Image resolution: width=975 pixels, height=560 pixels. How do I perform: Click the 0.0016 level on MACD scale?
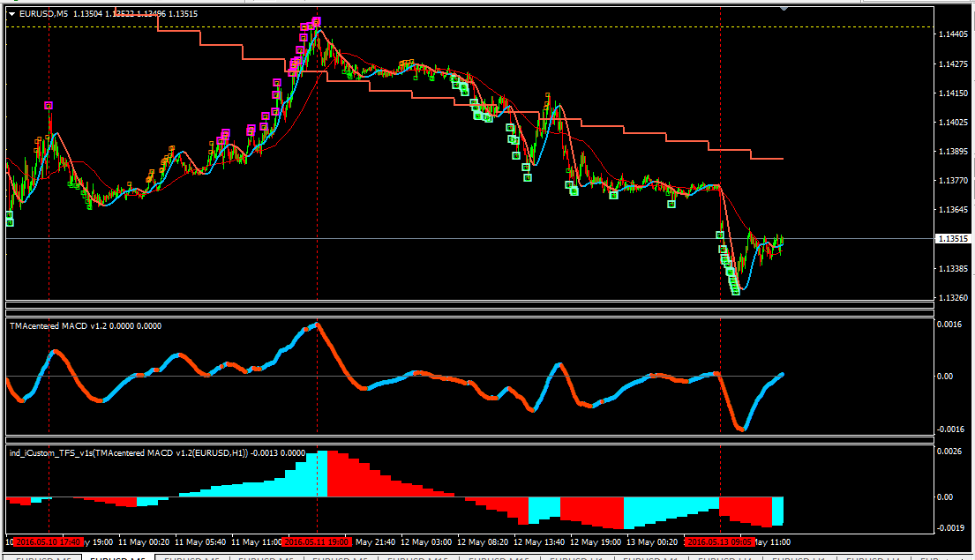[x=949, y=325]
